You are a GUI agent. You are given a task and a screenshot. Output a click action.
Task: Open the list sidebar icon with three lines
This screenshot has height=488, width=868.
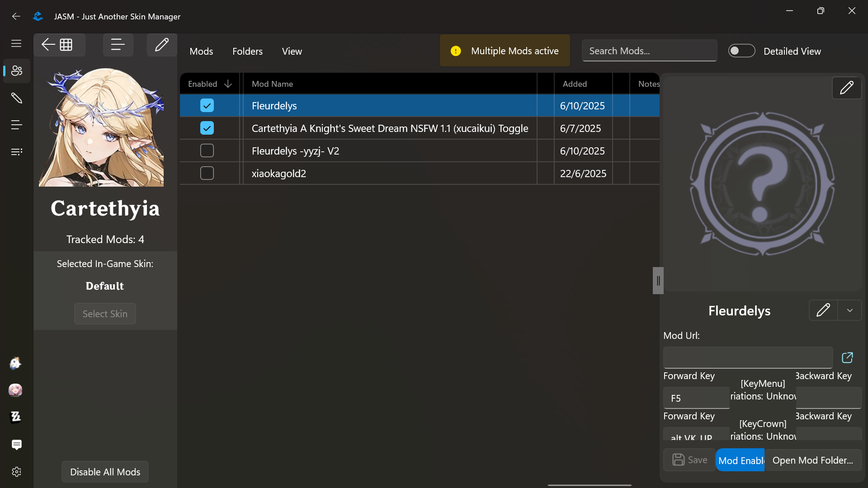click(17, 125)
